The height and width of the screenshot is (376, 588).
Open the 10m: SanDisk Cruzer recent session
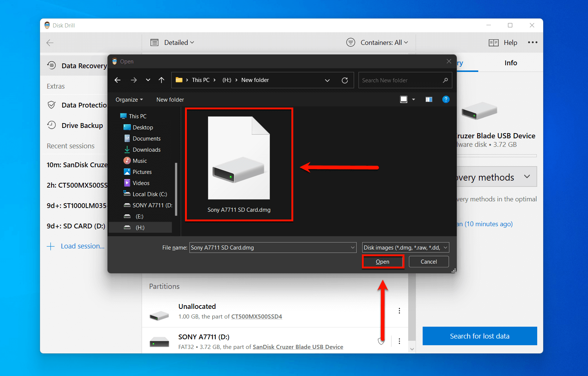(x=77, y=165)
